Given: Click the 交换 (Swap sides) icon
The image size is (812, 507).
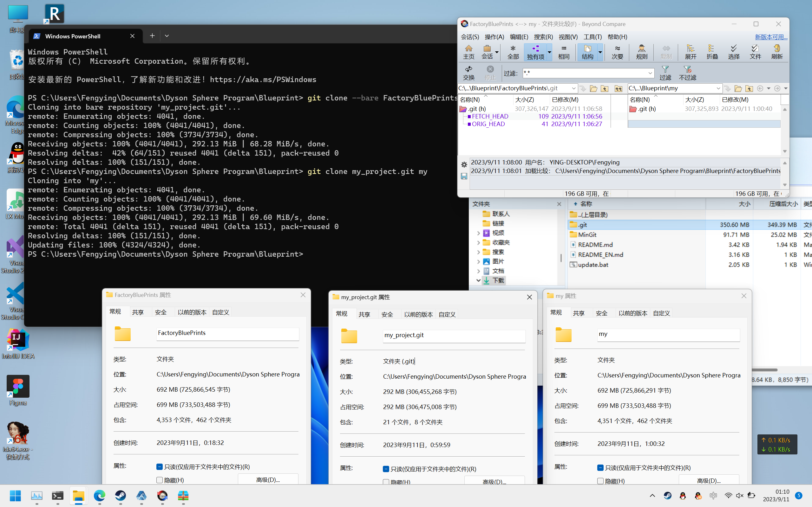Looking at the screenshot, I should tap(469, 72).
